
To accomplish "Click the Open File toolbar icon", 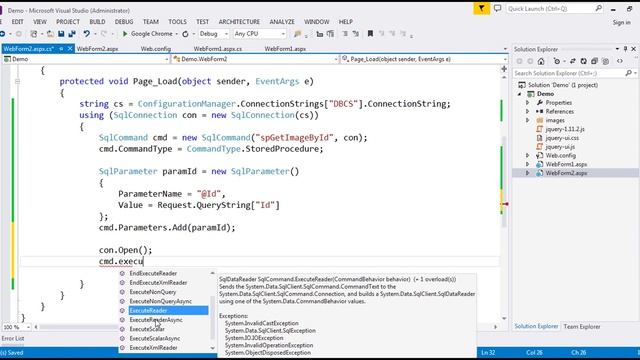I will click(x=50, y=34).
